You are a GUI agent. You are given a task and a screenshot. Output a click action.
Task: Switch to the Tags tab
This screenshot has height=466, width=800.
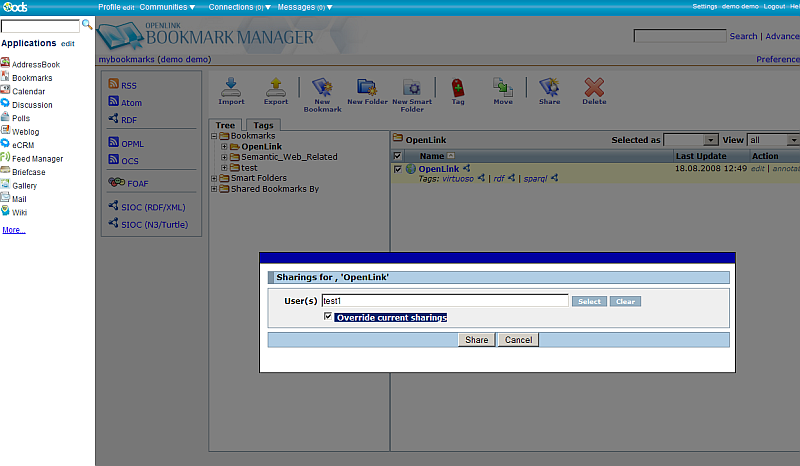[x=262, y=125]
